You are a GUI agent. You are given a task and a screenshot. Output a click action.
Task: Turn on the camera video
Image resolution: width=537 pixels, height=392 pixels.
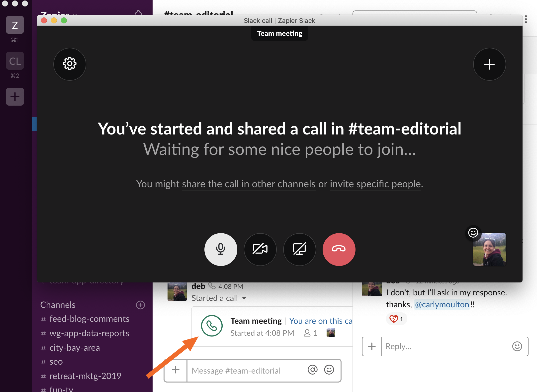tap(260, 249)
